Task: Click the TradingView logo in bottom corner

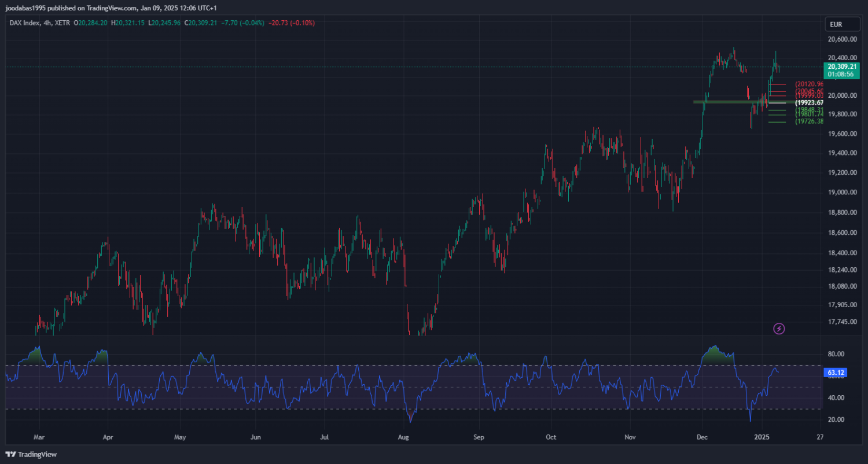Action: 31,454
